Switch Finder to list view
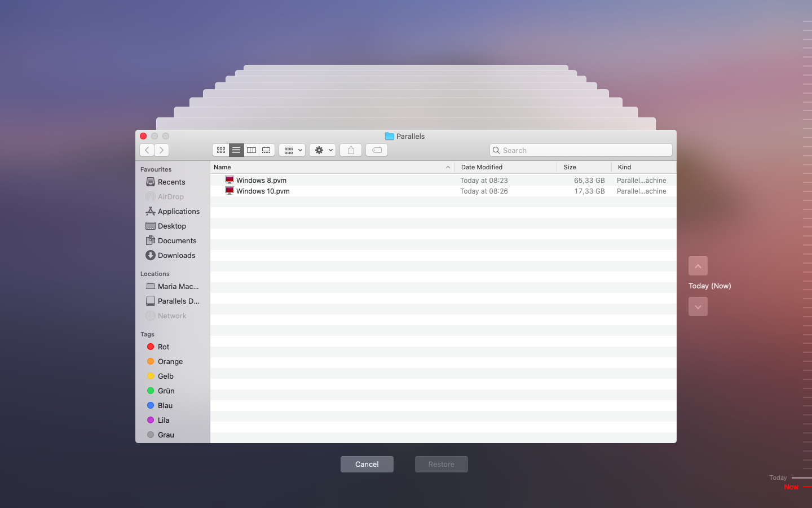 (x=236, y=150)
